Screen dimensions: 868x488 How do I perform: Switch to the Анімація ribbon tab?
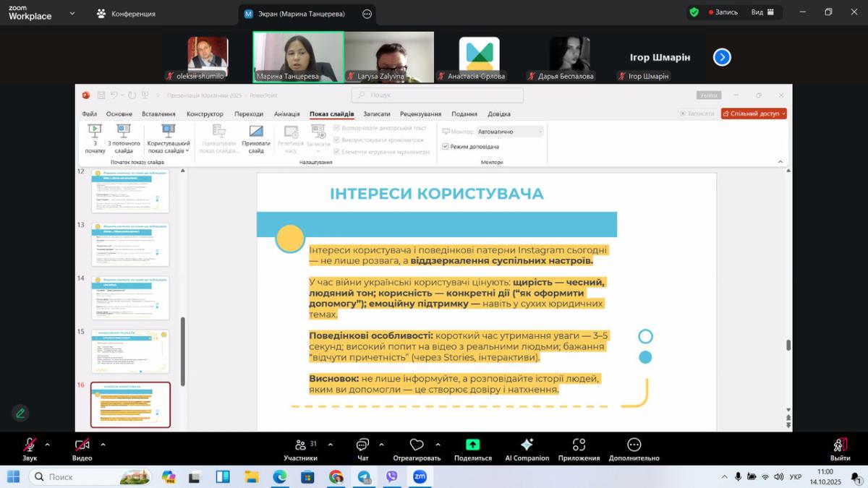tap(286, 114)
